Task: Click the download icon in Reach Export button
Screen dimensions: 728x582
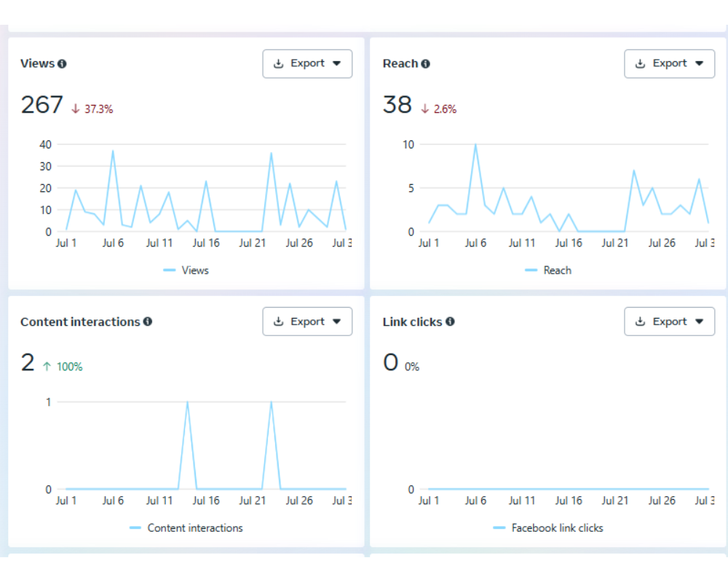Action: point(641,64)
